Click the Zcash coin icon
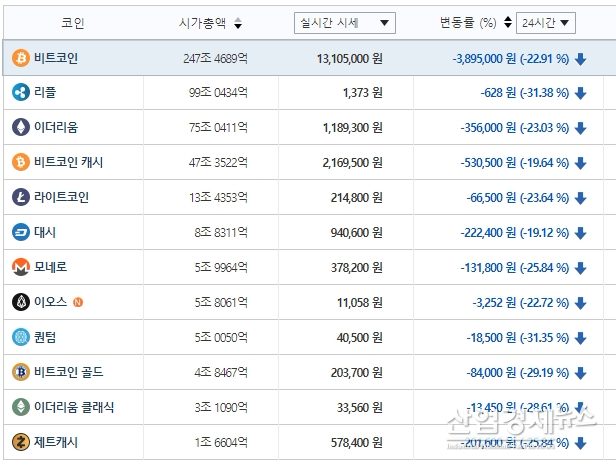Viewport: 616px width, 468px height. 20,441
